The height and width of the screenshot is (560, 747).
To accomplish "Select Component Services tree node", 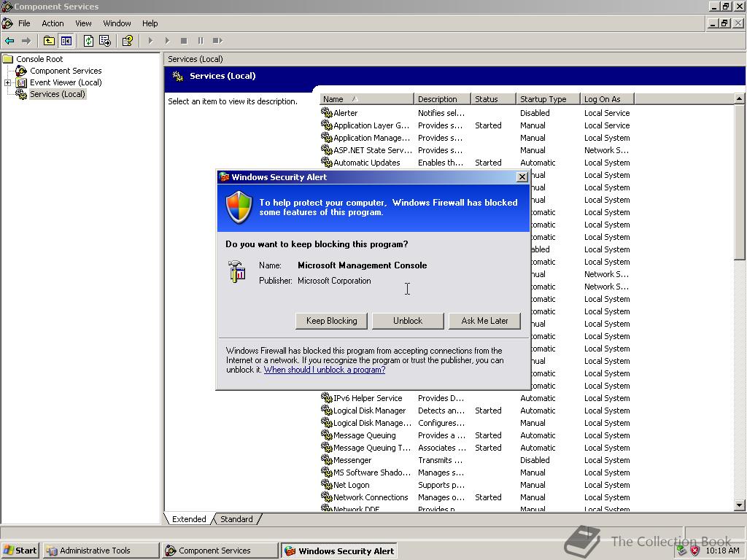I will coord(66,71).
